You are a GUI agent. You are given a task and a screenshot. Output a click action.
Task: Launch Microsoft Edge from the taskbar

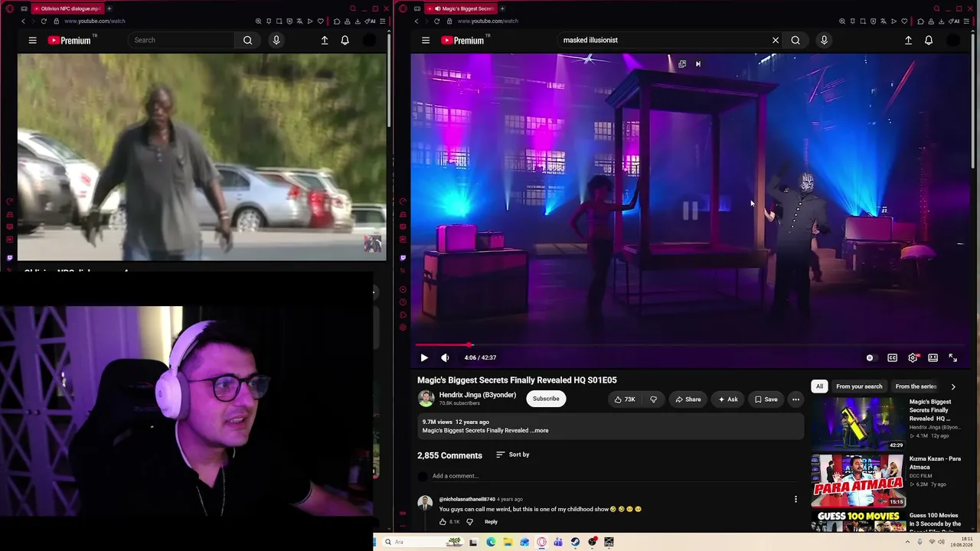pyautogui.click(x=491, y=542)
